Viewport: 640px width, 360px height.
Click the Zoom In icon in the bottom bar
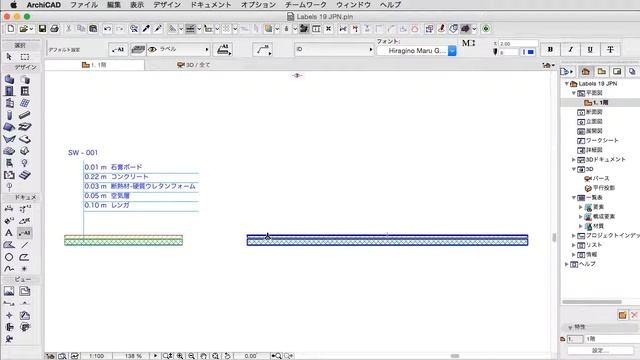coord(180,356)
